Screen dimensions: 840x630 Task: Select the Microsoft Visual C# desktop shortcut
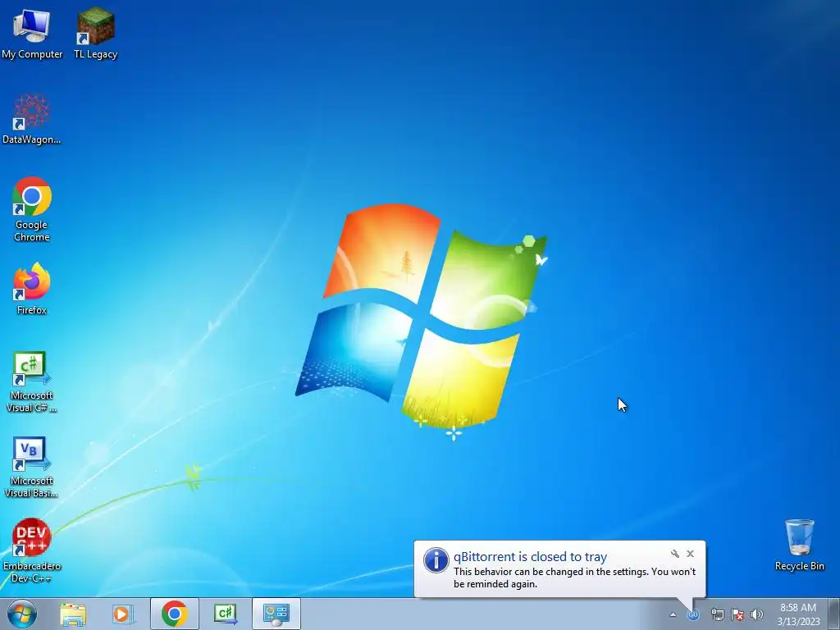coord(32,381)
